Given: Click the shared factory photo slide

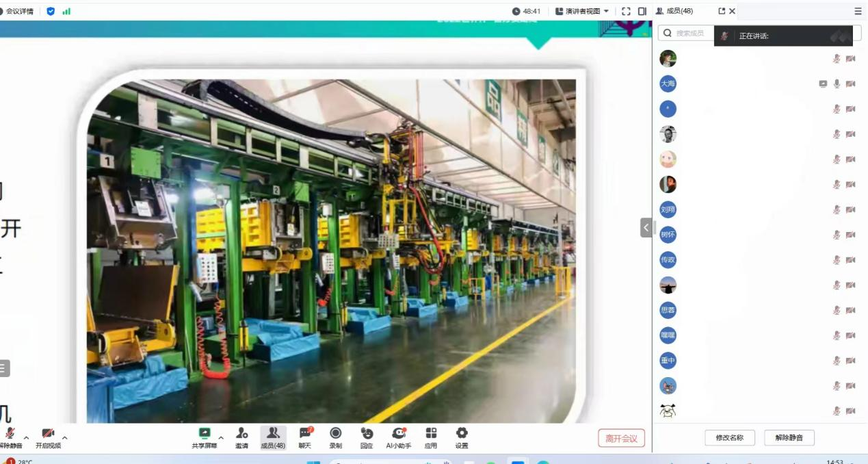Looking at the screenshot, I should point(332,250).
